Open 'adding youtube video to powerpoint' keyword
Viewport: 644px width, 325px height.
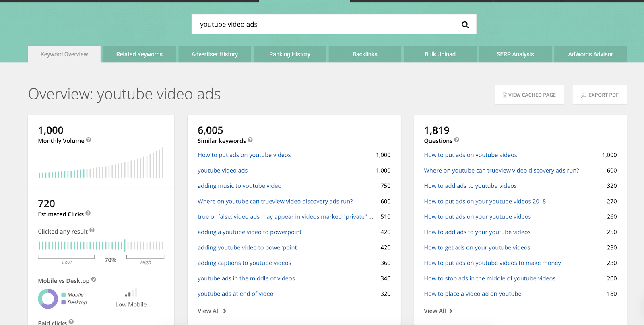tap(247, 248)
